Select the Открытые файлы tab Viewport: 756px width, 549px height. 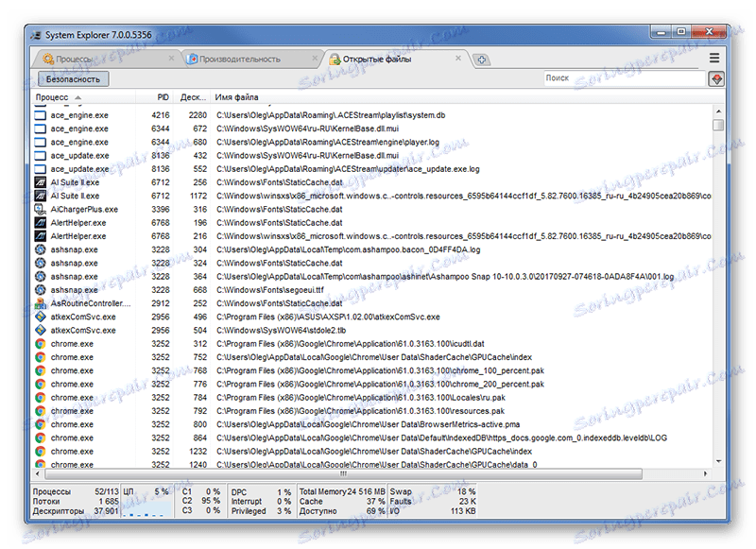[x=395, y=59]
